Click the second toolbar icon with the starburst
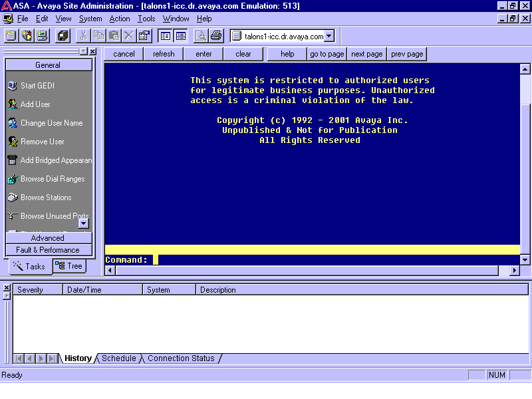 pyautogui.click(x=27, y=36)
